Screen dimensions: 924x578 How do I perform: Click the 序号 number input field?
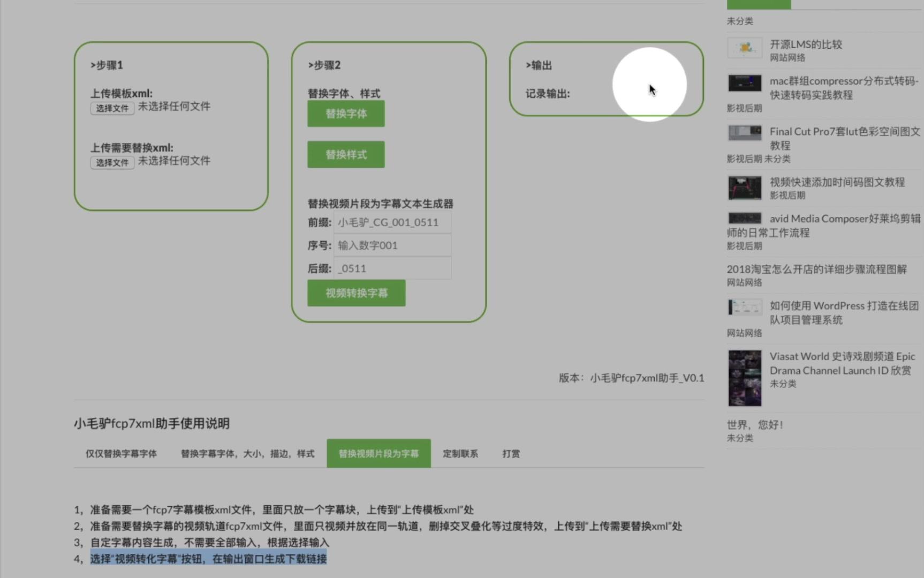pyautogui.click(x=392, y=245)
